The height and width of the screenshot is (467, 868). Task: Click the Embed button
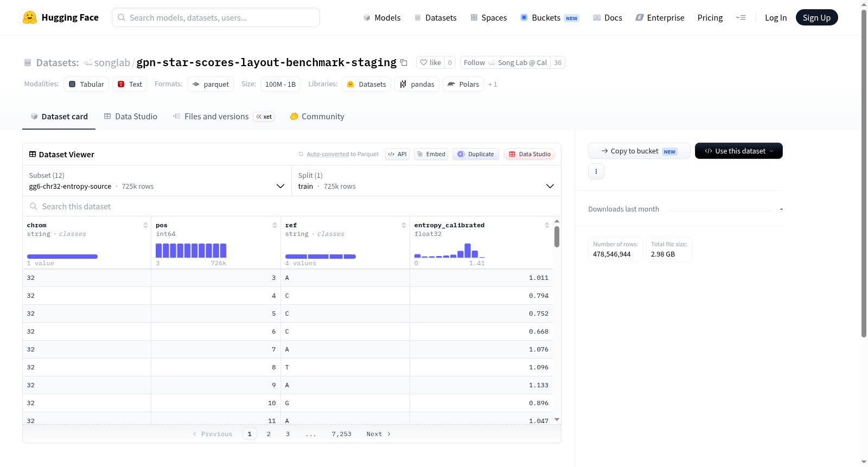point(431,154)
